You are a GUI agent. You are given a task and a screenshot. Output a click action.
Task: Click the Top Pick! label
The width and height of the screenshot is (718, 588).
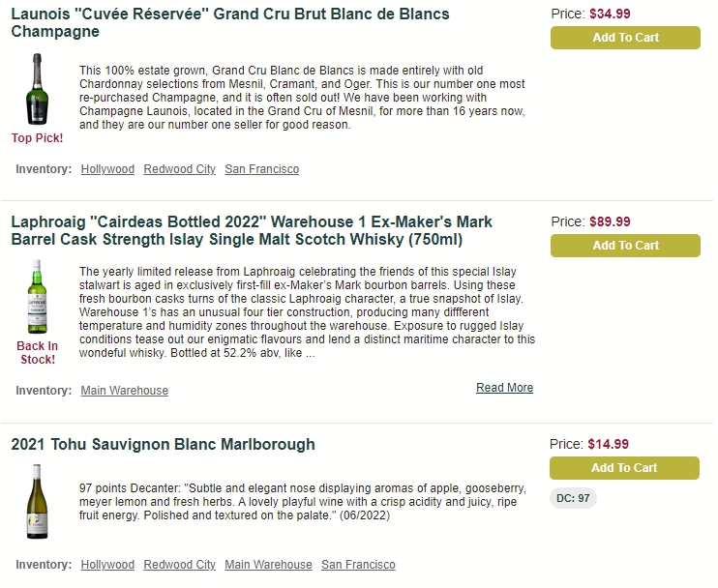pos(37,137)
